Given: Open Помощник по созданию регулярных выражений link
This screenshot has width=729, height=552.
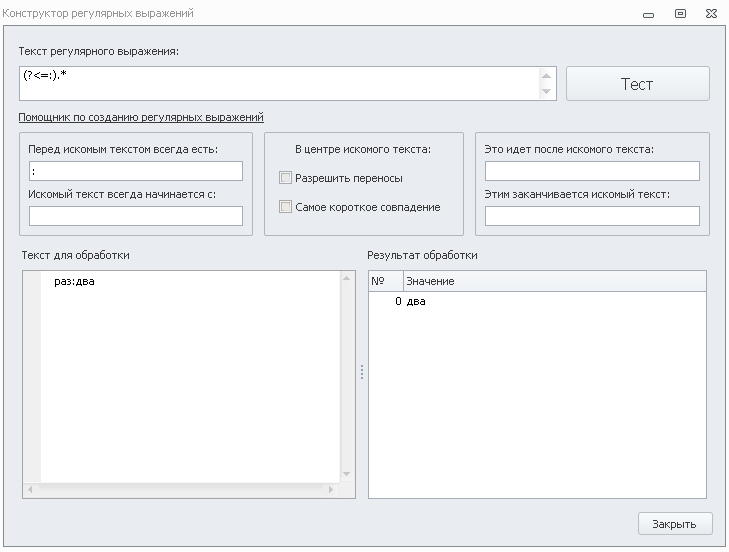Looking at the screenshot, I should pyautogui.click(x=141, y=117).
